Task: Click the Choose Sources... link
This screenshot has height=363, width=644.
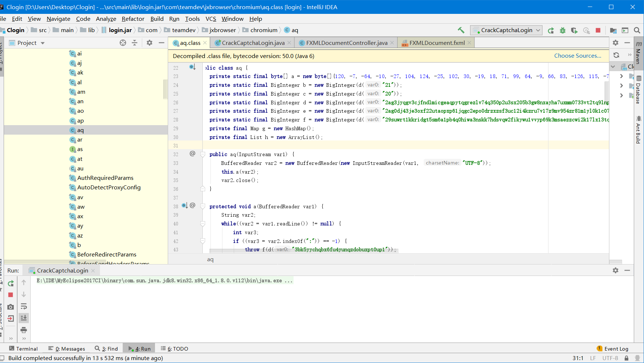Action: tap(578, 56)
